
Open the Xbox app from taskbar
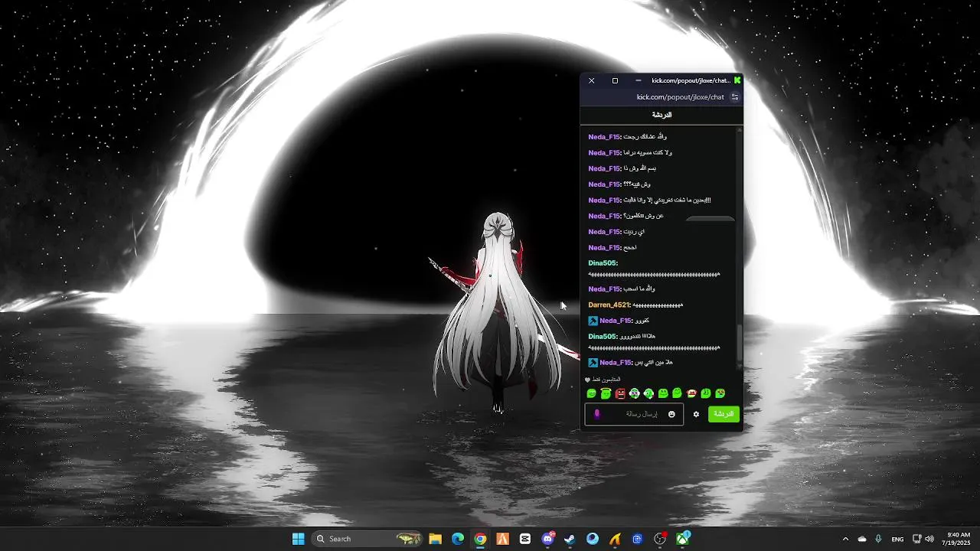click(x=682, y=539)
